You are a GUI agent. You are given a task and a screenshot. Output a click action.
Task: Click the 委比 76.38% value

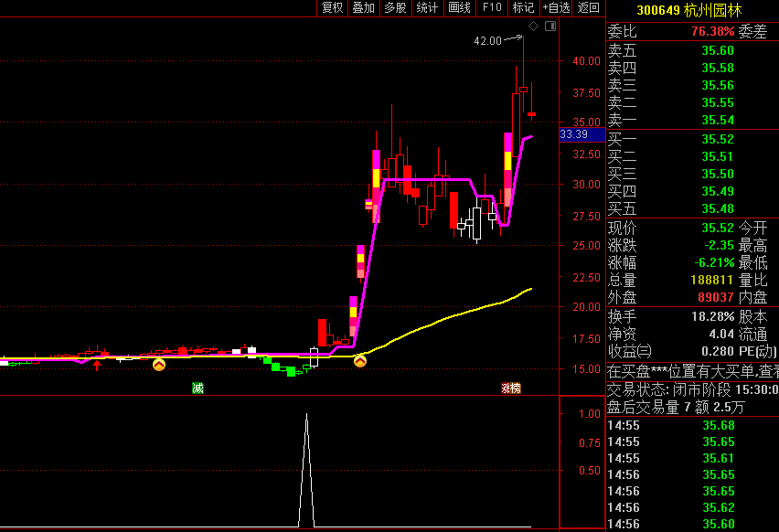click(x=712, y=31)
